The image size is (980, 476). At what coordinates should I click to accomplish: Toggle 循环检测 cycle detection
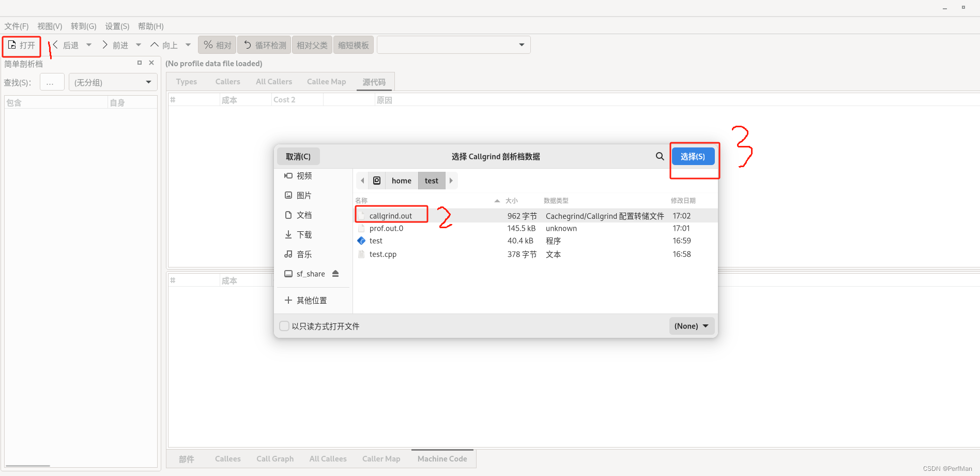(x=264, y=44)
